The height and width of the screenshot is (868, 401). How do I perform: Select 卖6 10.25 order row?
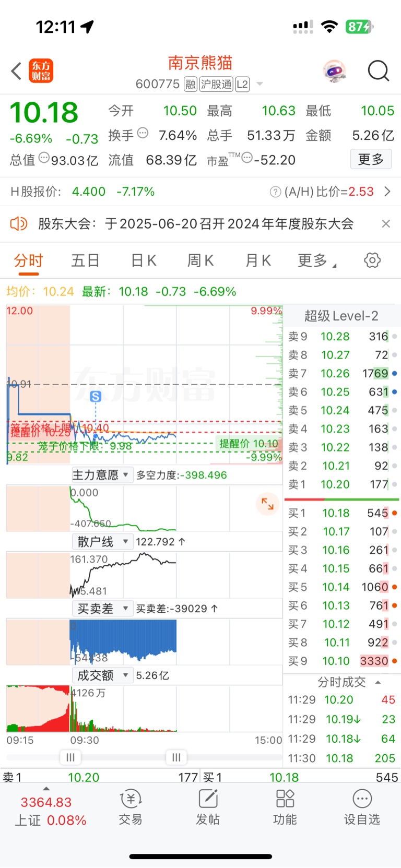(343, 392)
